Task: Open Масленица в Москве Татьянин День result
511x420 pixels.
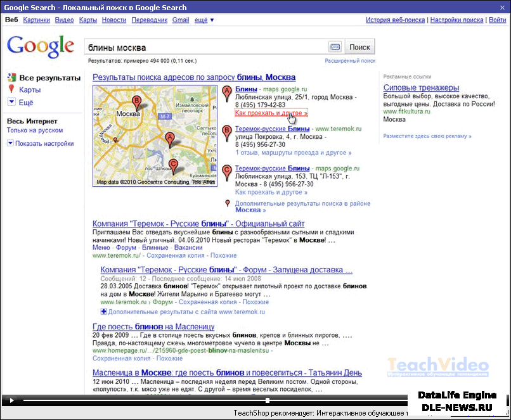Action: coord(227,372)
